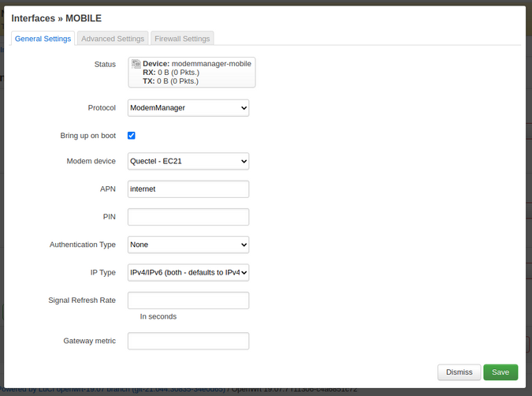The image size is (532, 396).
Task: Click into the PIN input field
Action: [x=188, y=217]
